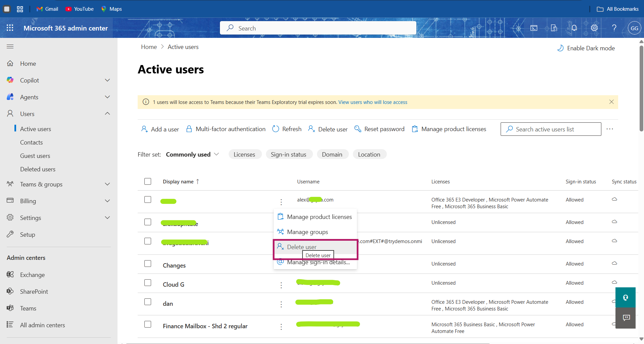This screenshot has width=644, height=344.
Task: Choose Delete user from context menu
Action: tap(302, 247)
